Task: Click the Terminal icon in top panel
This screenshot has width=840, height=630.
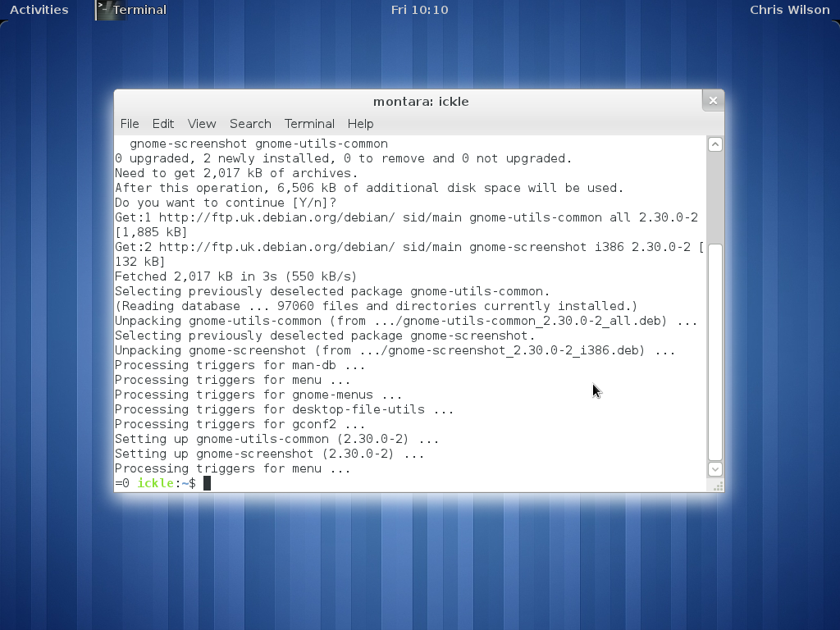Action: point(103,10)
